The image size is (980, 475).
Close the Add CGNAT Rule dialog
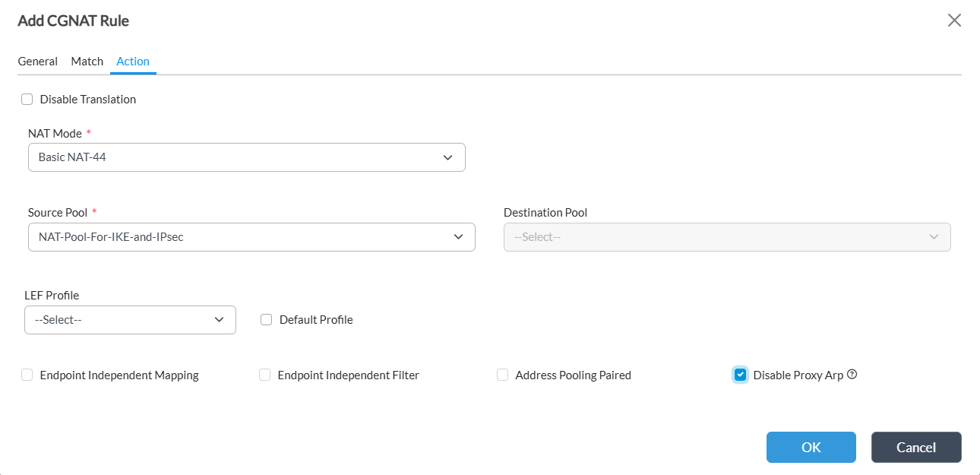pyautogui.click(x=954, y=21)
